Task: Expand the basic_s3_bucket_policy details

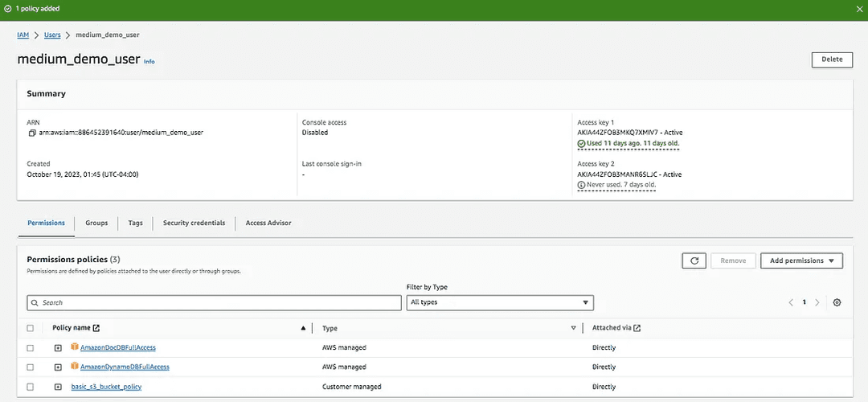Action: pyautogui.click(x=58, y=387)
